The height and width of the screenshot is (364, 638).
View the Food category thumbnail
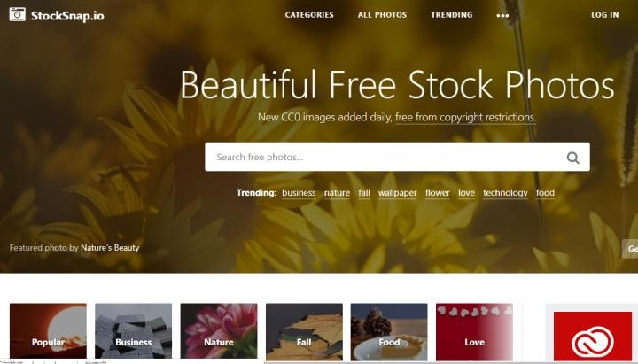pyautogui.click(x=389, y=332)
